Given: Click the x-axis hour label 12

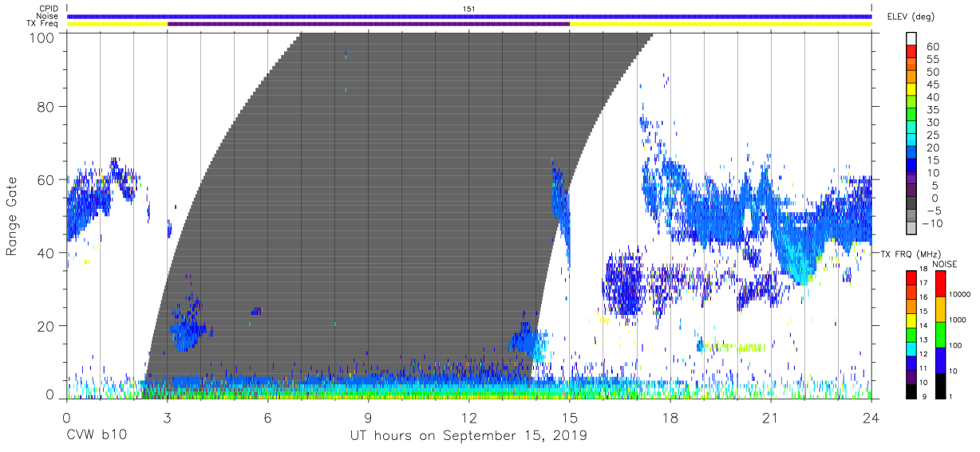Looking at the screenshot, I should coord(468,419).
